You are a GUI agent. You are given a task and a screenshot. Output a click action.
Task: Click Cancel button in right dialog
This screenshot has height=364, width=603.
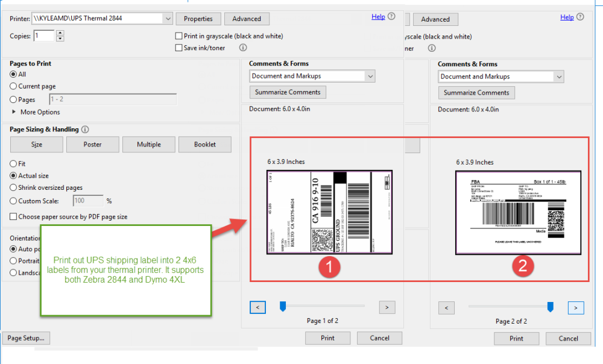pyautogui.click(x=569, y=338)
